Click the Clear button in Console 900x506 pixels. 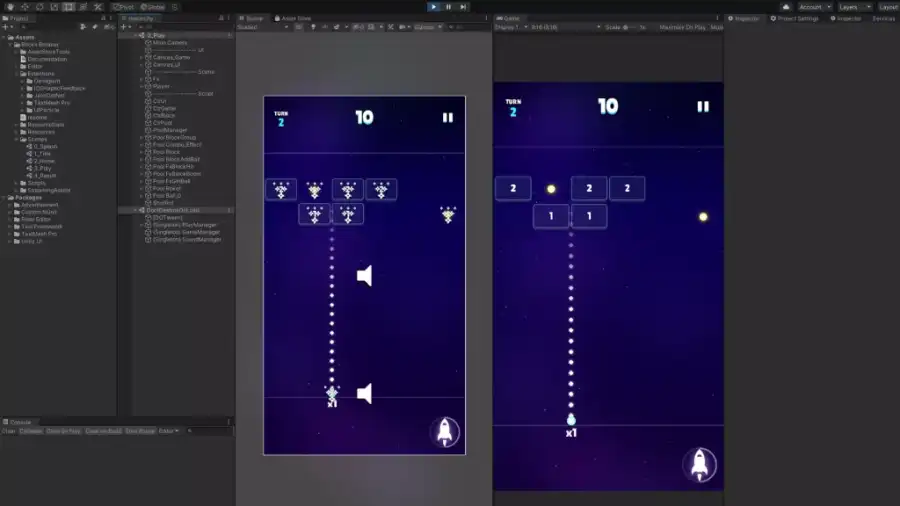tap(9, 431)
